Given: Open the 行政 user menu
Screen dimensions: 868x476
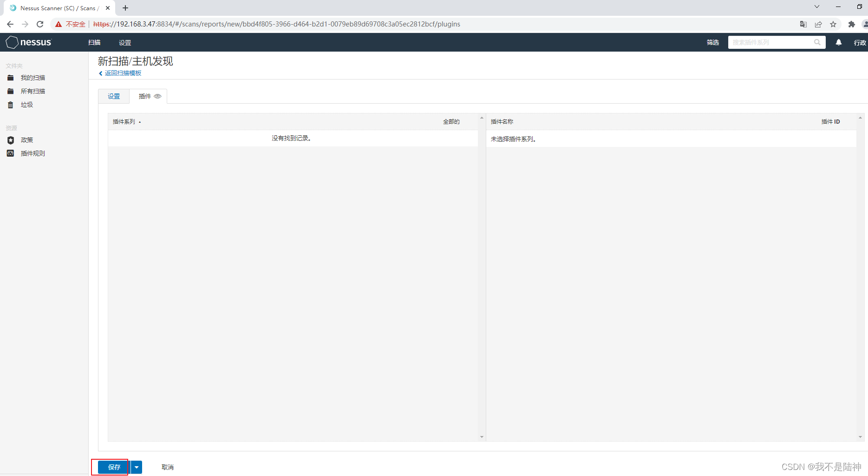Looking at the screenshot, I should 860,42.
